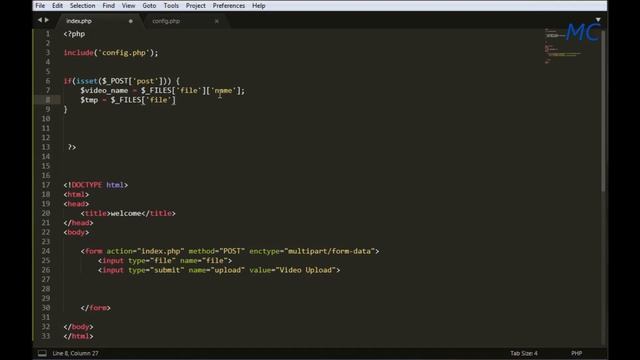Image resolution: width=640 pixels, height=360 pixels.
Task: Open the Project menu
Action: tap(196, 6)
